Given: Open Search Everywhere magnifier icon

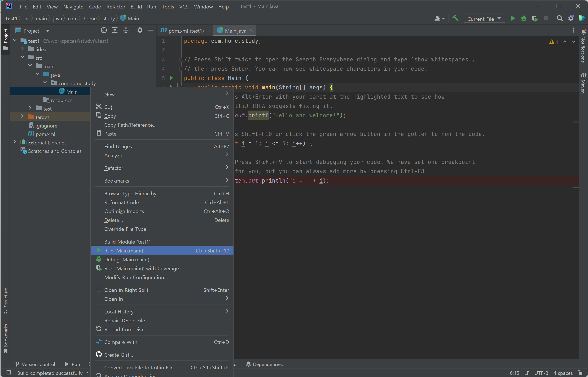Looking at the screenshot, I should tap(559, 19).
